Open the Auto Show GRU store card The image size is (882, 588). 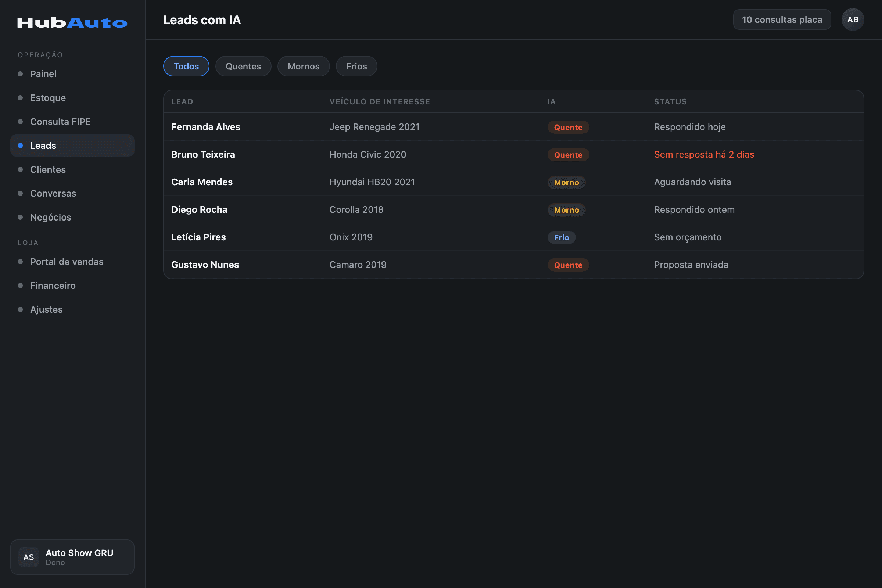(72, 557)
